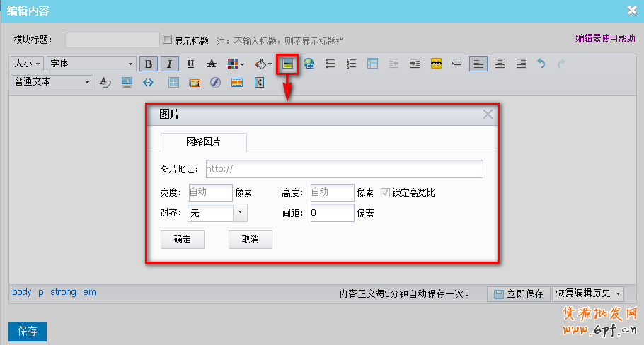The width and height of the screenshot is (644, 345).
Task: Apply underline formatting
Action: (x=190, y=64)
